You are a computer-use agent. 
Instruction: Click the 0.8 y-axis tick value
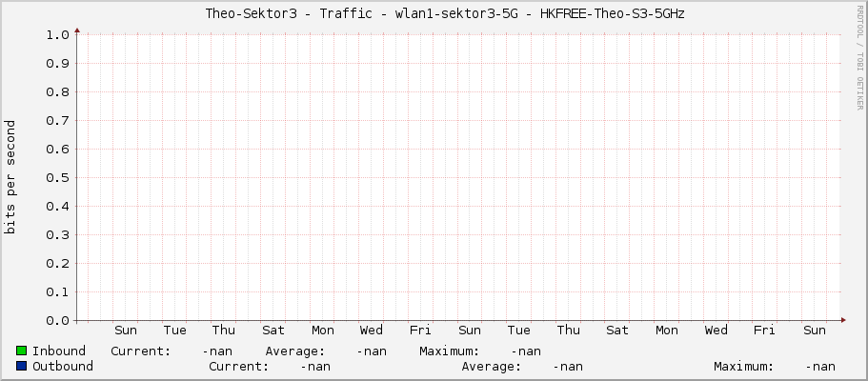click(x=57, y=92)
